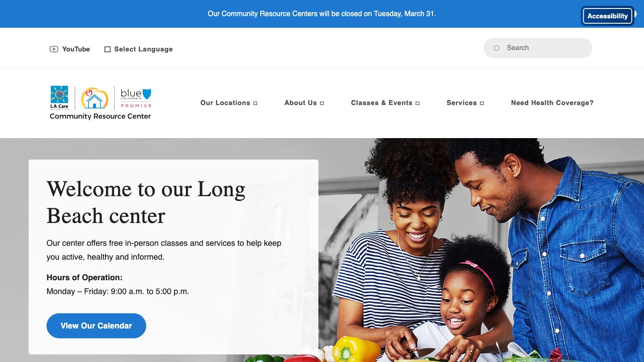This screenshot has height=362, width=644.
Task: Click the YouTube play icon
Action: [54, 49]
